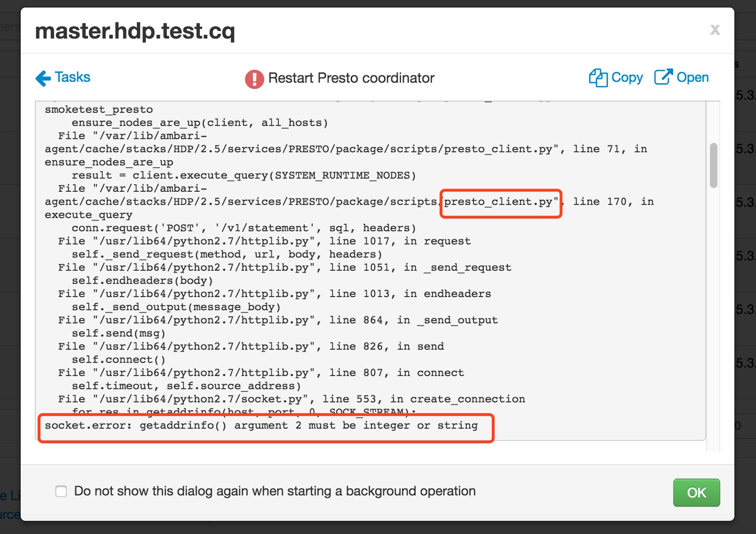The image size is (756, 534).
Task: Click the log panel vertical scrollbar thumb
Action: 714,165
